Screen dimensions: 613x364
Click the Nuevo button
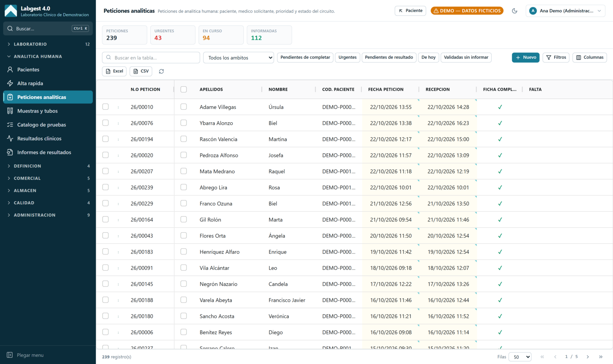click(526, 57)
